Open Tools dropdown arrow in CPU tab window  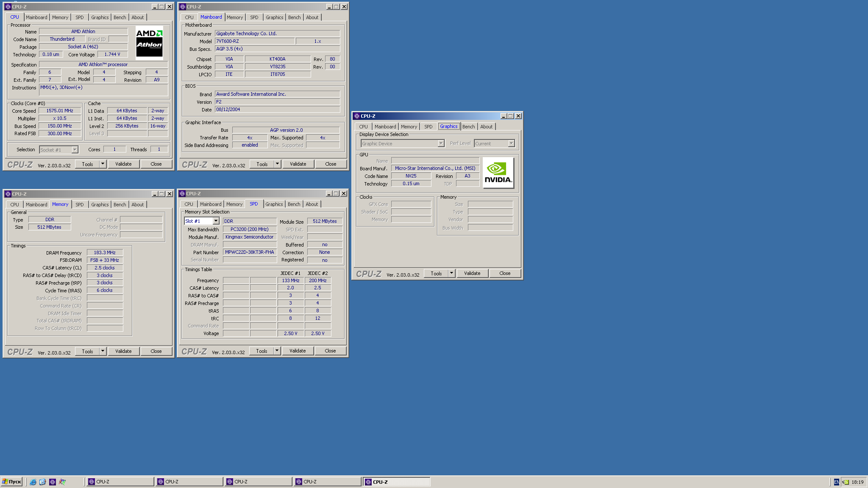103,164
